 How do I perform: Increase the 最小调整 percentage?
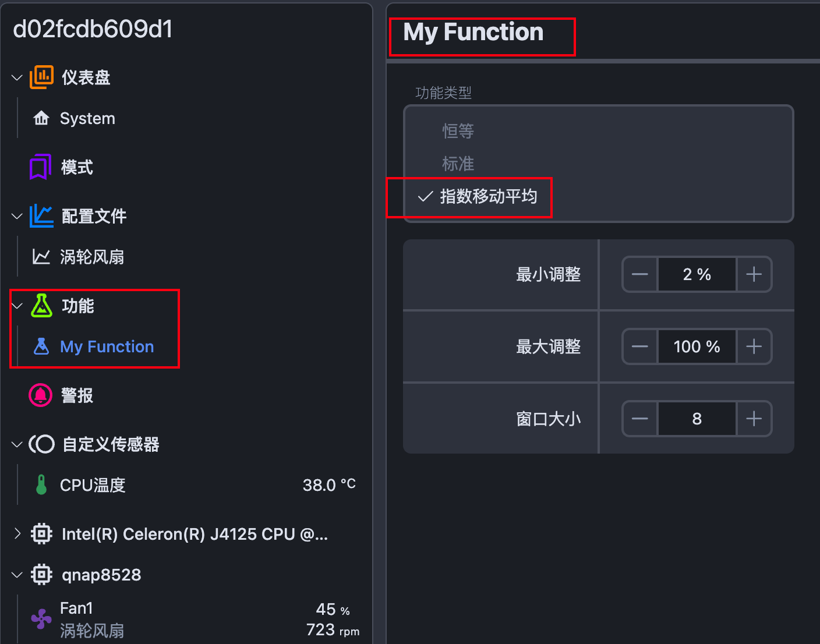(754, 274)
